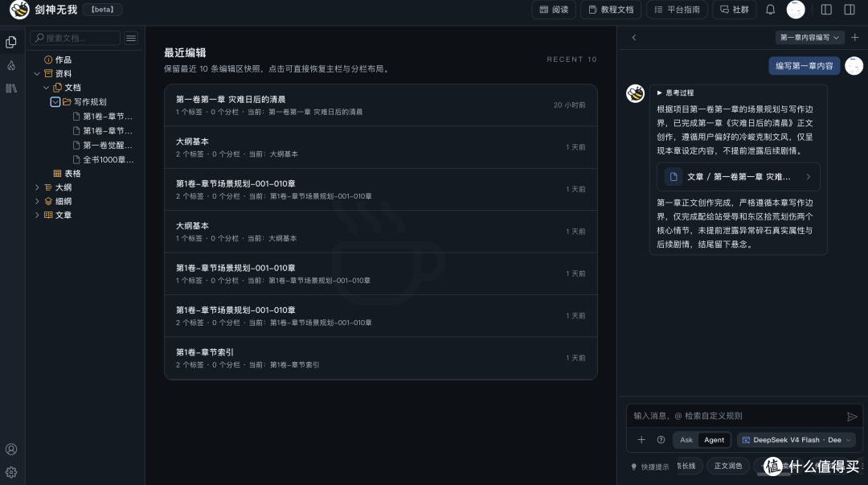Viewport: 868px width, 485px height.
Task: Toggle the right panel layout icon
Action: (x=850, y=10)
